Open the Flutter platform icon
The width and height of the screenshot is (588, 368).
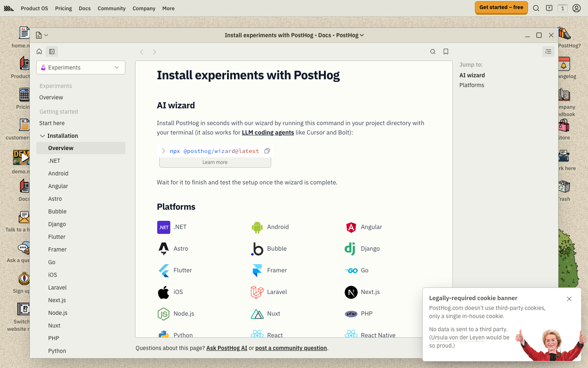pyautogui.click(x=164, y=271)
